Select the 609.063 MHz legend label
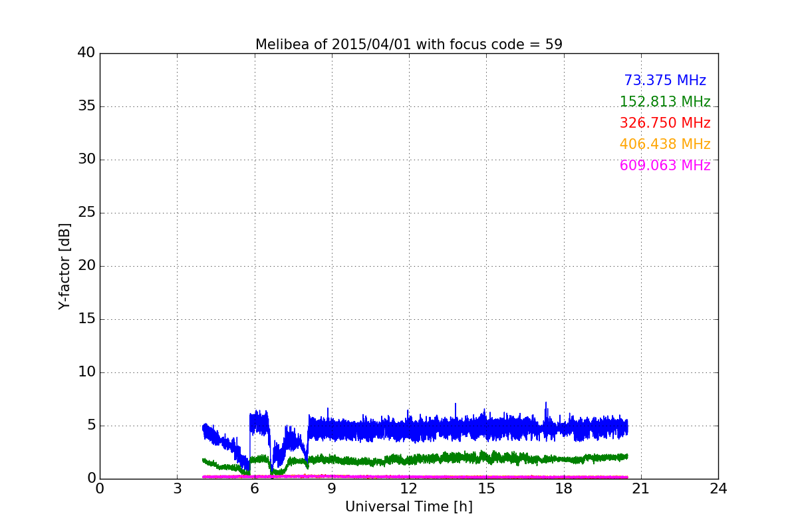The width and height of the screenshot is (798, 532). 665,166
